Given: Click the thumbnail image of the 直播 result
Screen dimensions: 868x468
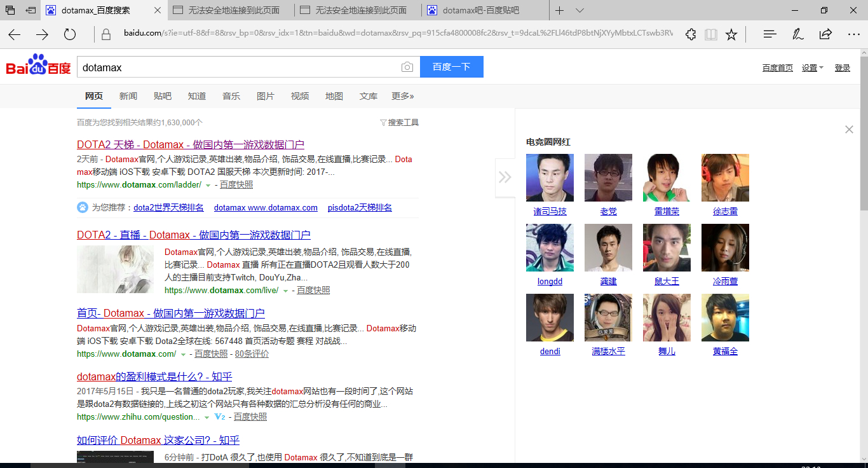Looking at the screenshot, I should (x=115, y=270).
